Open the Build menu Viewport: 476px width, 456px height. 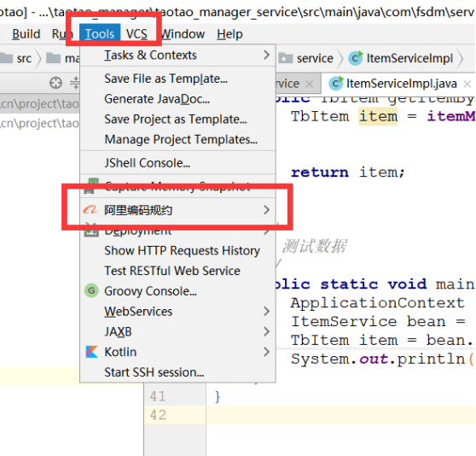[x=26, y=33]
